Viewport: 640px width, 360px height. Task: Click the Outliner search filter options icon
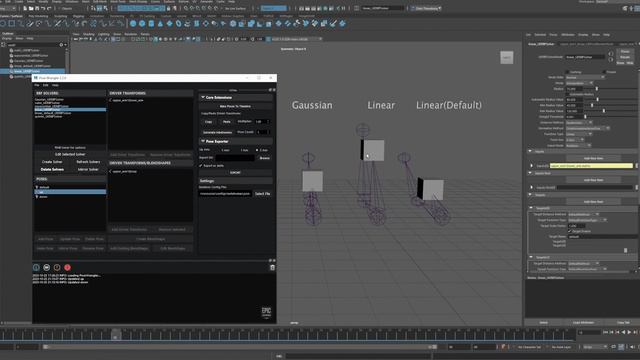61,45
